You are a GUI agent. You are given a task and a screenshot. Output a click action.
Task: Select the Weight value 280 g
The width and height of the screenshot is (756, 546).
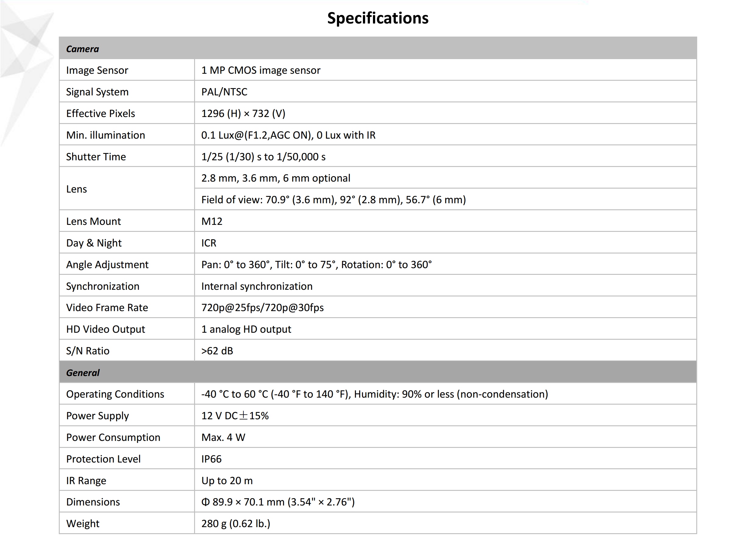pos(236,524)
